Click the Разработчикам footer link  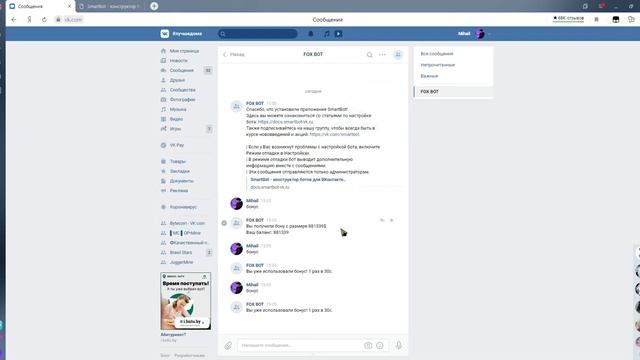pos(189,356)
